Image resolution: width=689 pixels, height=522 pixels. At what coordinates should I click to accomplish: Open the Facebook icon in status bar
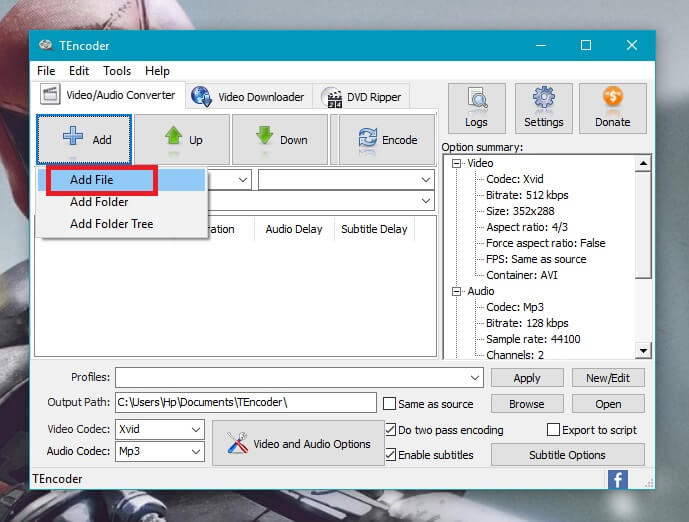coord(618,479)
